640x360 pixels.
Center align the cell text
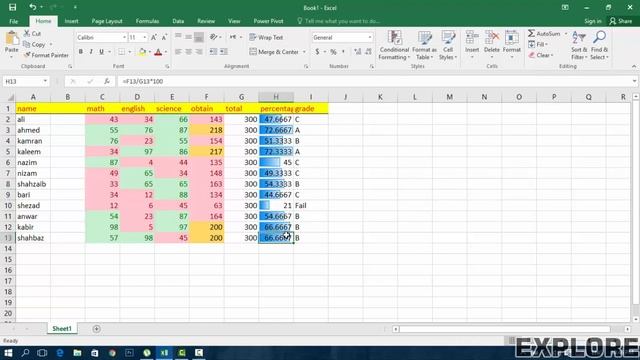tap(189, 52)
